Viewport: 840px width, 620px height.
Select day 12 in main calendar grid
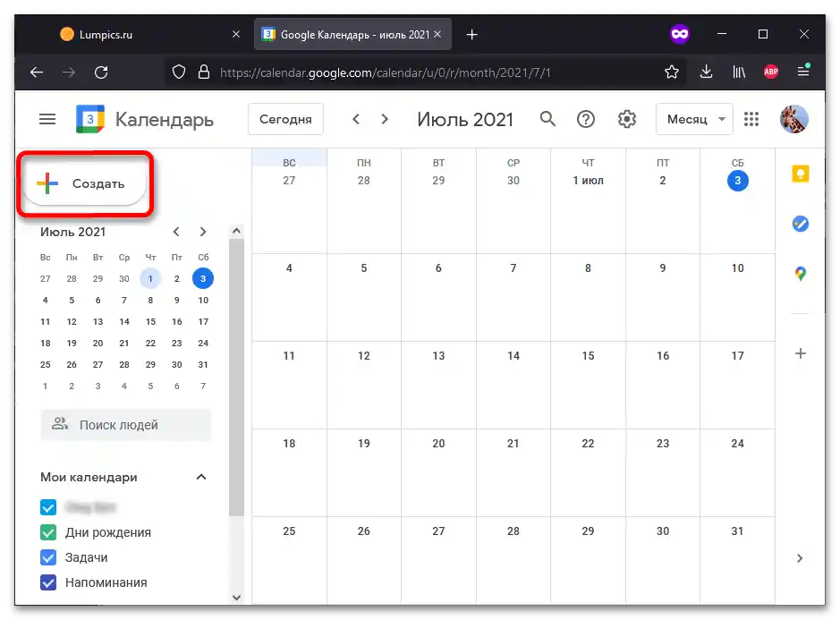click(x=364, y=356)
